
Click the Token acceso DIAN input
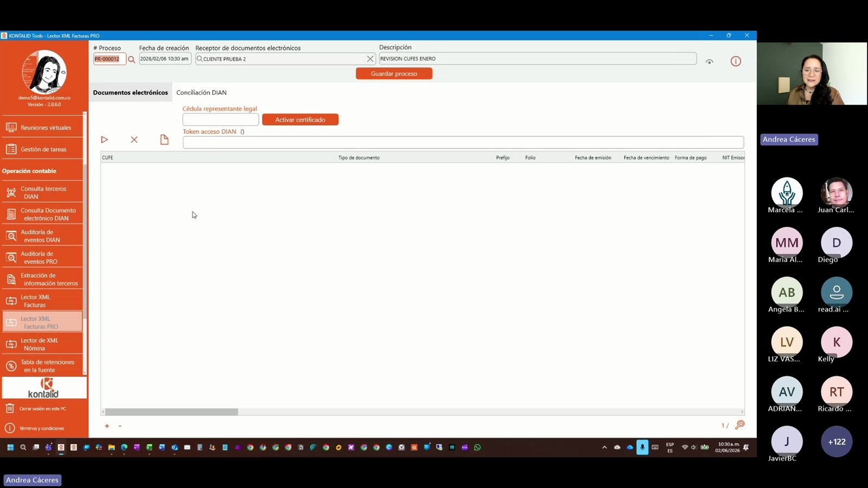pyautogui.click(x=463, y=142)
